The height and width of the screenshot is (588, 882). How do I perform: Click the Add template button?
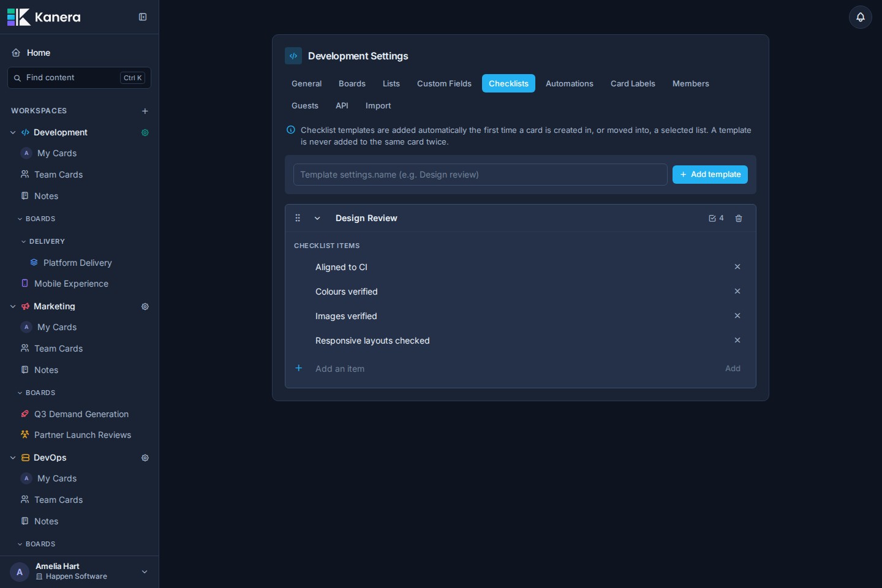pyautogui.click(x=710, y=175)
